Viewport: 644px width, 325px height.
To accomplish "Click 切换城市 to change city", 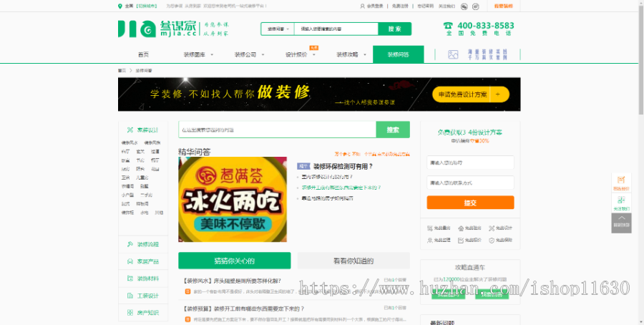I will pos(146,6).
